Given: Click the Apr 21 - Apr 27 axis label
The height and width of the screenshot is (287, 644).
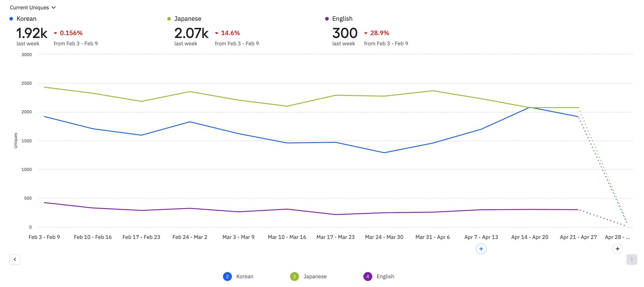Looking at the screenshot, I should pyautogui.click(x=578, y=237).
